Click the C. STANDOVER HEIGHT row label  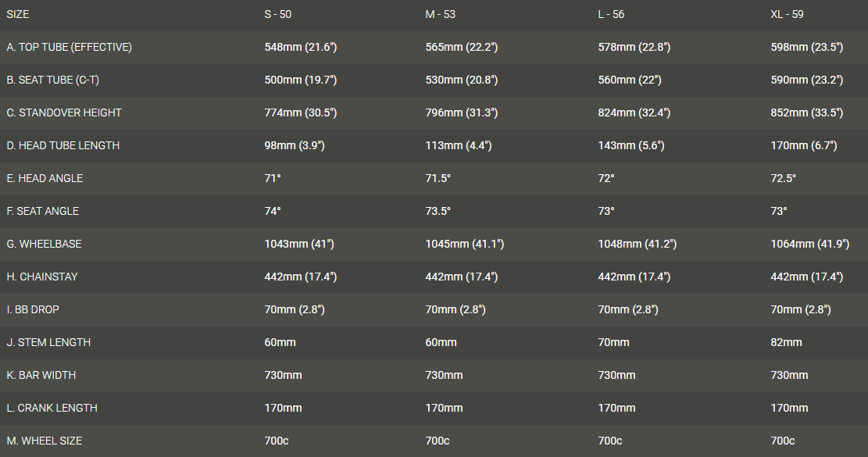pos(64,112)
